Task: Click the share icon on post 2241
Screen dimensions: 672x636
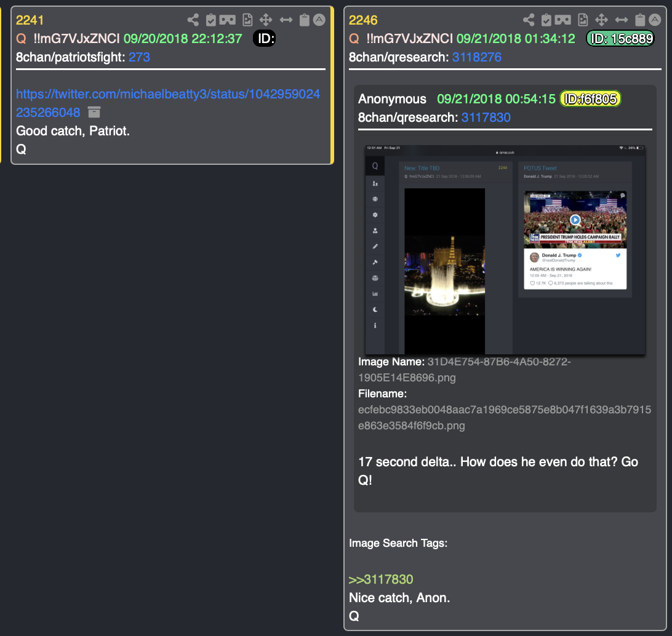Action: click(x=193, y=20)
